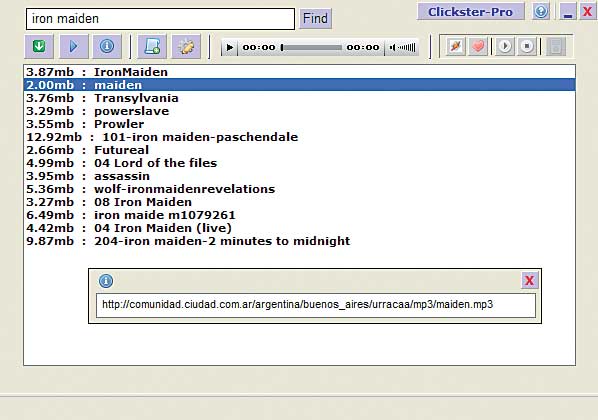Select the 3.87mb IronMaiden result

pyautogui.click(x=299, y=72)
